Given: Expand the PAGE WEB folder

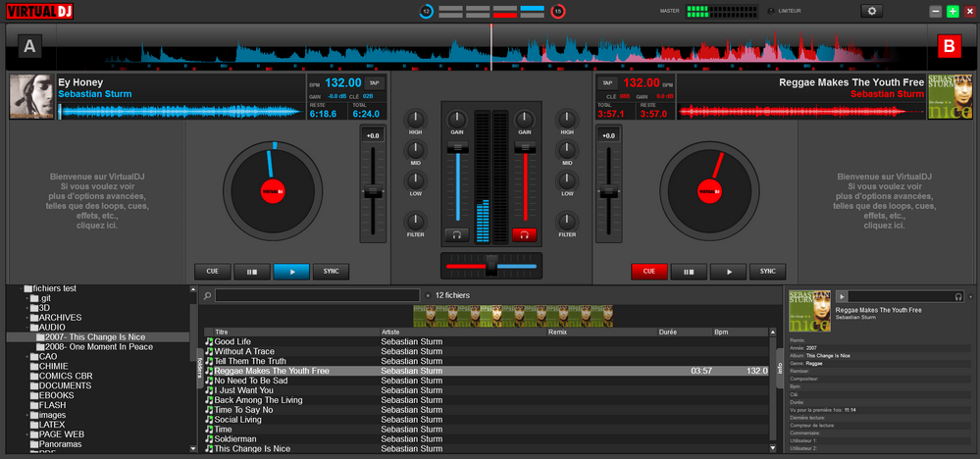Looking at the screenshot, I should (x=28, y=434).
